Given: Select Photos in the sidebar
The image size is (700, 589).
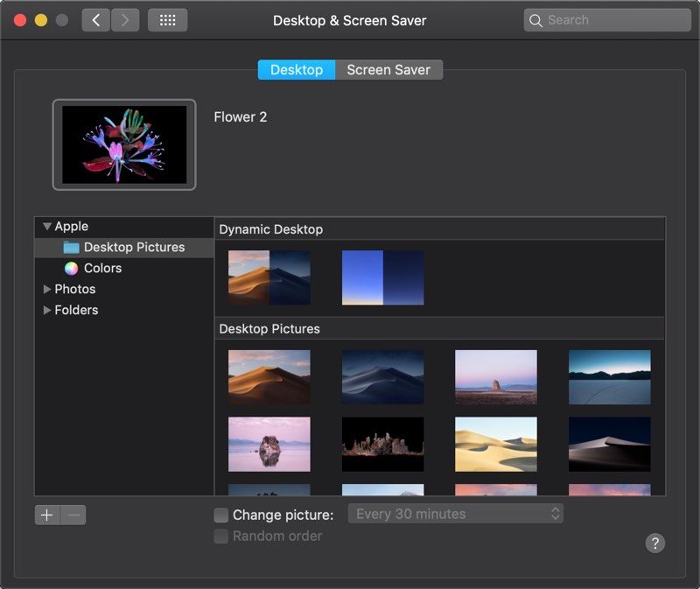Looking at the screenshot, I should click(x=124, y=289).
